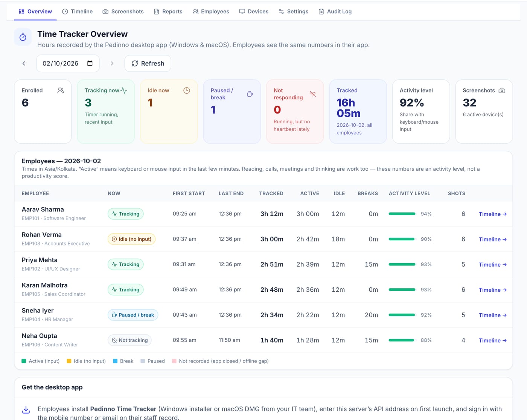Viewport: 527px width, 420px height.
Task: Click Aarav Sharma's Tracking status badge
Action: pyautogui.click(x=126, y=214)
